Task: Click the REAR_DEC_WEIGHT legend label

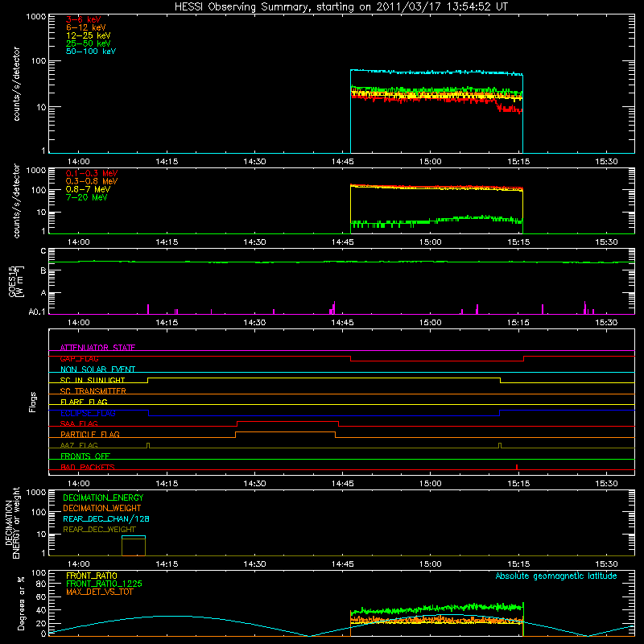Action: coord(99,530)
